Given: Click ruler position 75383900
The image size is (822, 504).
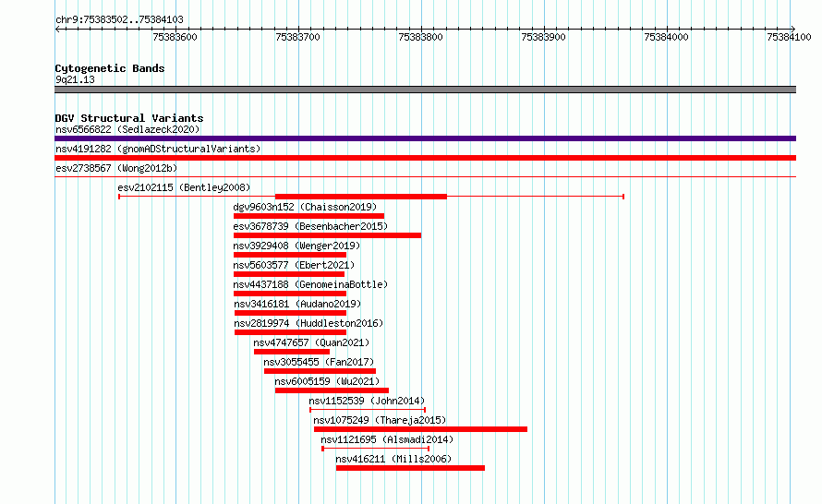Looking at the screenshot, I should 544,37.
